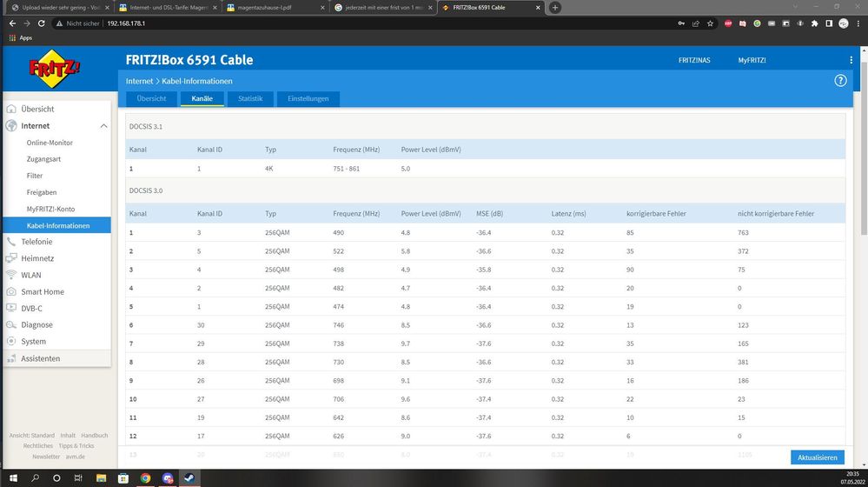
Task: Switch to the Einstellungen tab
Action: (x=308, y=99)
